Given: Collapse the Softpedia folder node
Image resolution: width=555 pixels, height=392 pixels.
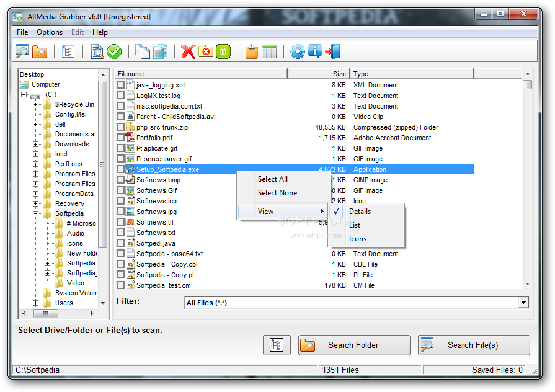Looking at the screenshot, I should coord(35,213).
